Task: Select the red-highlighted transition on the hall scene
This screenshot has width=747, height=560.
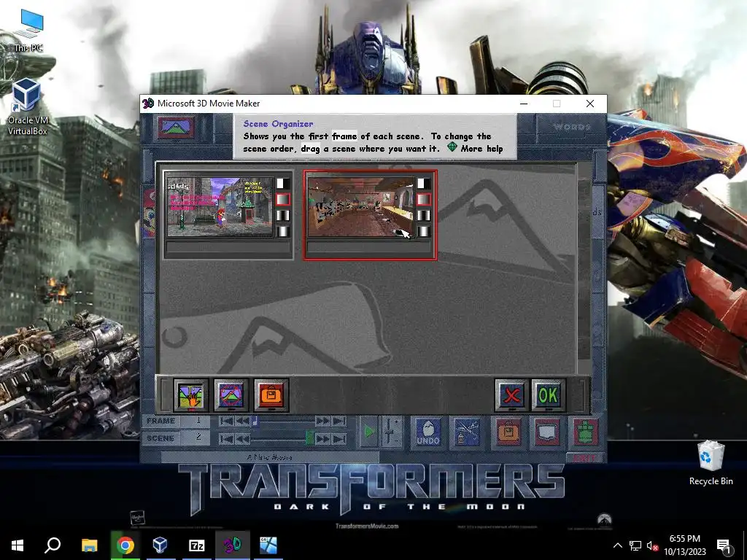Action: [x=424, y=200]
